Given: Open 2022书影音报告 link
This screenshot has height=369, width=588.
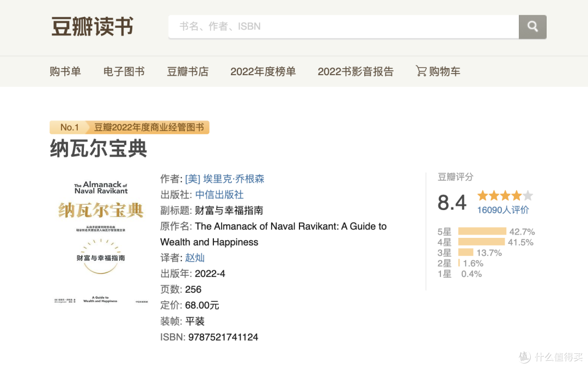Looking at the screenshot, I should pyautogui.click(x=356, y=71).
